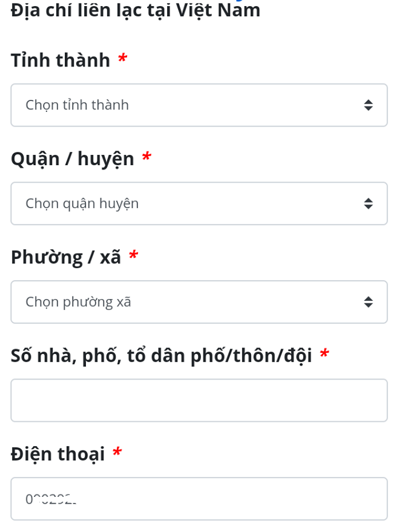Click the partially hidden phone number text
The width and height of the screenshot is (405, 532).
(x=51, y=499)
